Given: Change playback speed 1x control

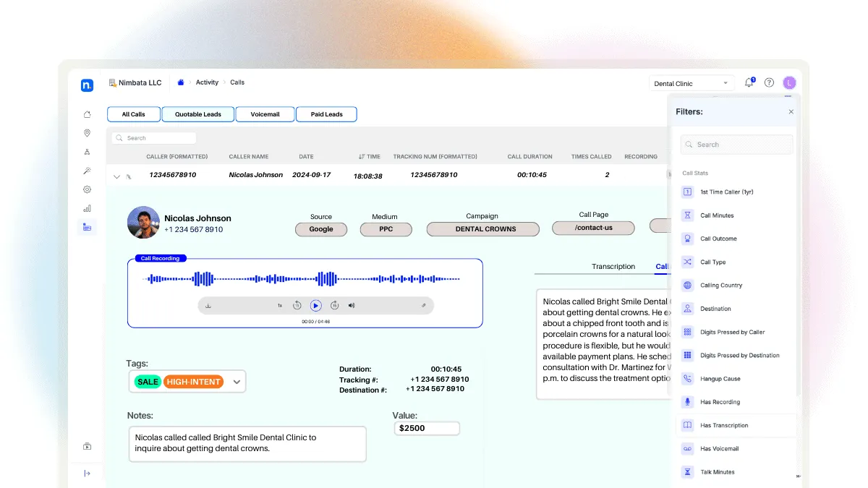Looking at the screenshot, I should 280,306.
